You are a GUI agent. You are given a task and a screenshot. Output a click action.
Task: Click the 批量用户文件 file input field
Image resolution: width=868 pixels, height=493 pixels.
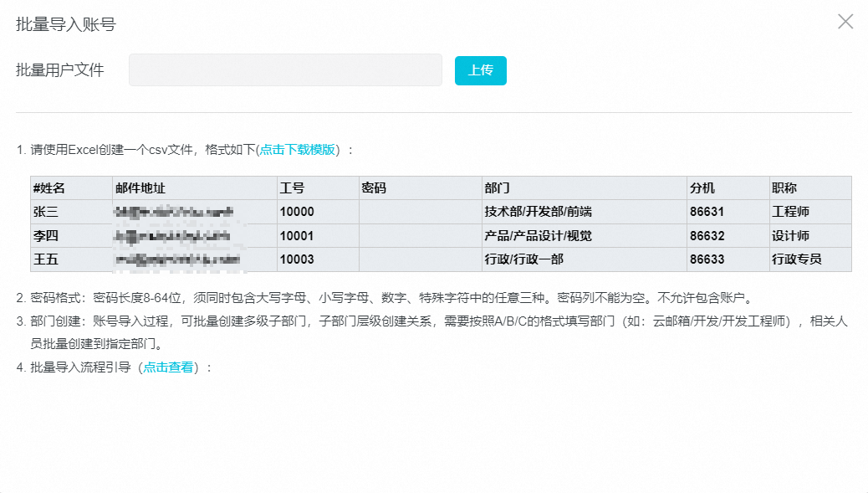click(285, 70)
